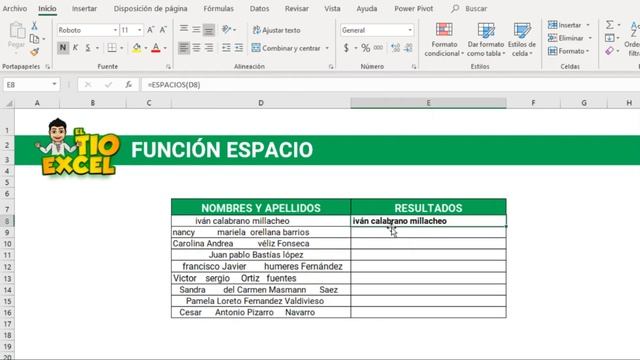Select the Format Painter brush icon
640x360 pixels.
[35, 52]
